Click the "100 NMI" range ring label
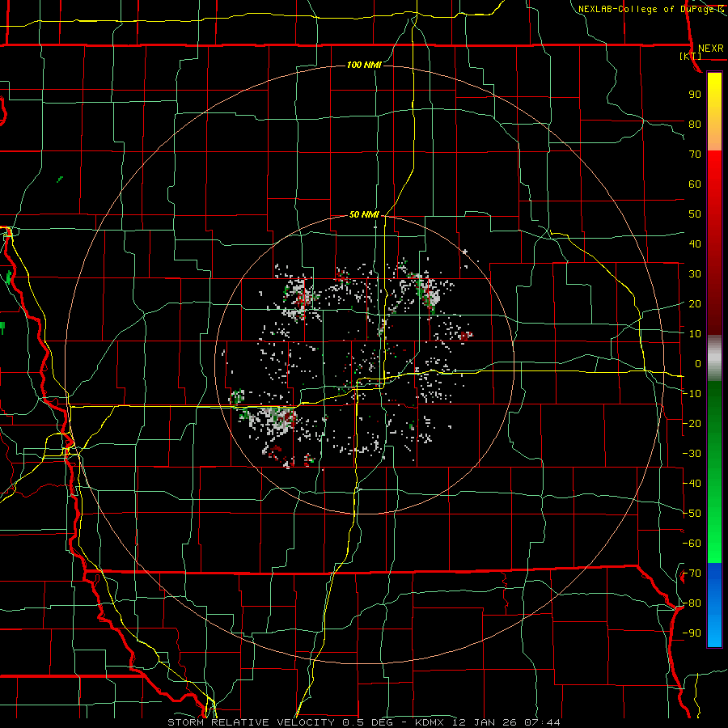Viewport: 728px width, 728px height. 364,65
